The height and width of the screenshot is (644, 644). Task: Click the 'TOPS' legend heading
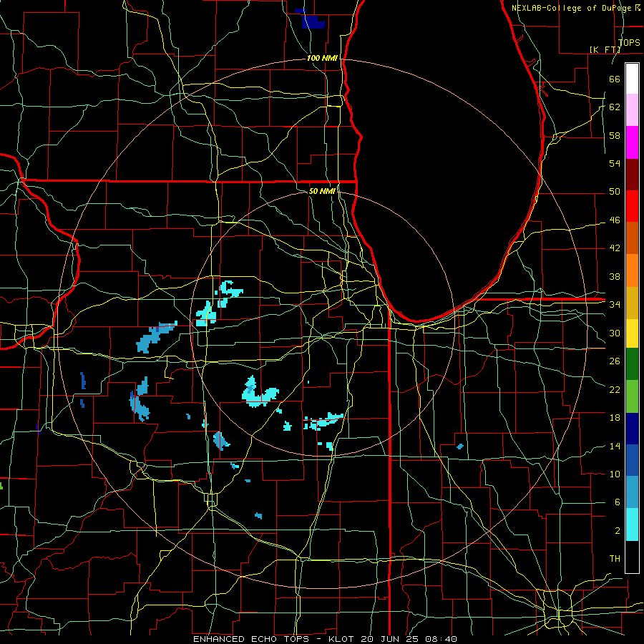pyautogui.click(x=629, y=42)
